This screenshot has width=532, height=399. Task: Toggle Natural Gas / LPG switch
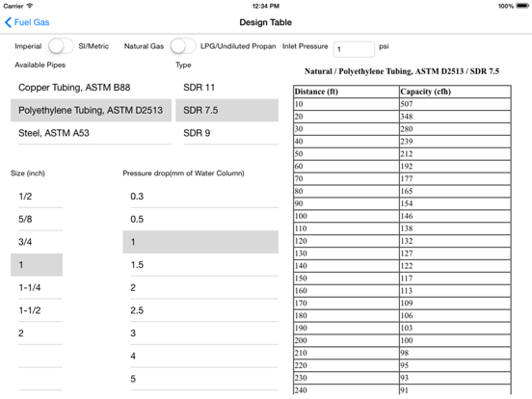pos(183,46)
